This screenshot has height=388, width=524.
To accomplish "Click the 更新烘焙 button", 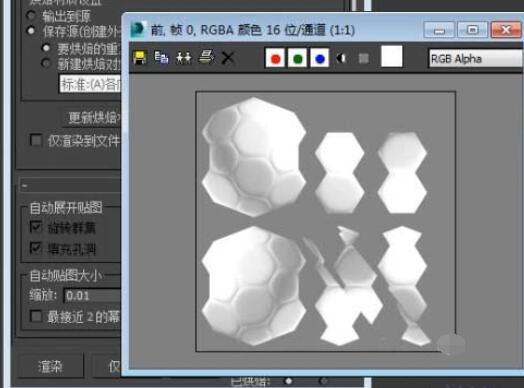I will point(92,117).
